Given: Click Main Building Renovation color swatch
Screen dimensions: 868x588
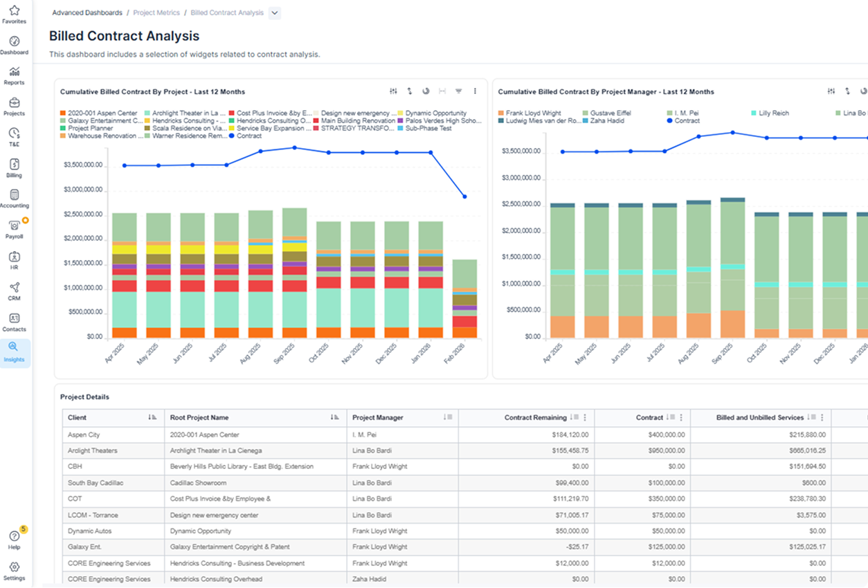Looking at the screenshot, I should point(316,120).
